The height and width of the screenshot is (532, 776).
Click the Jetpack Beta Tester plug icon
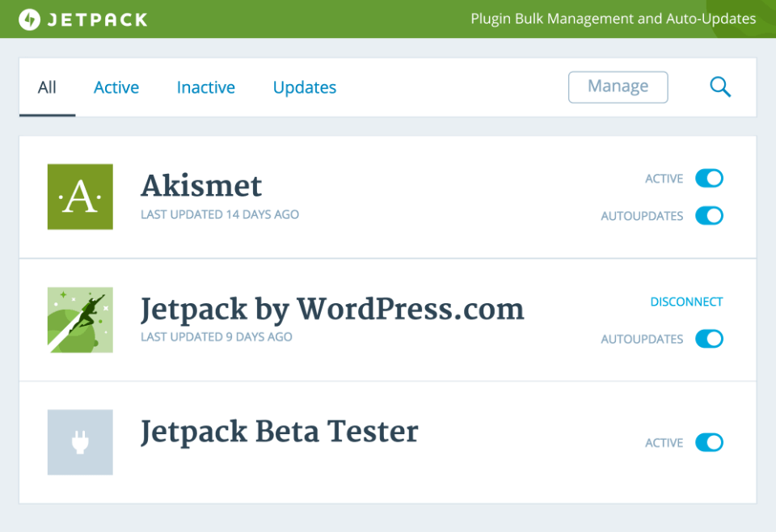[x=80, y=442]
